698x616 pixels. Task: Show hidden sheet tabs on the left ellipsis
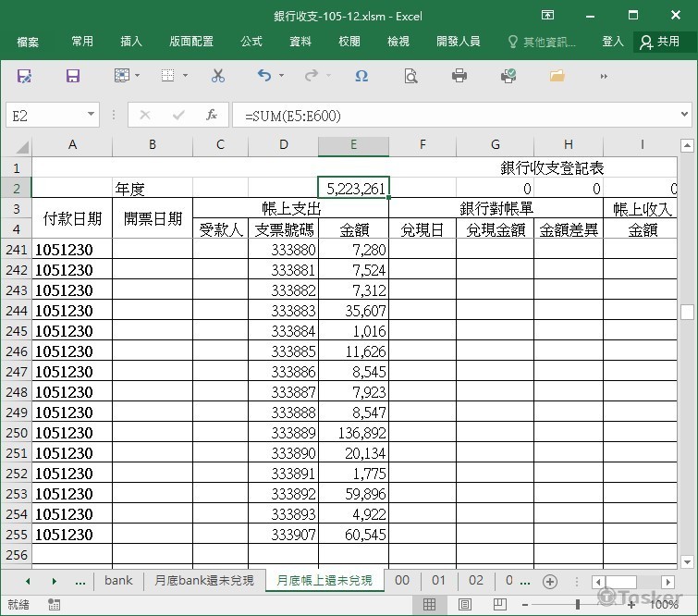click(80, 581)
